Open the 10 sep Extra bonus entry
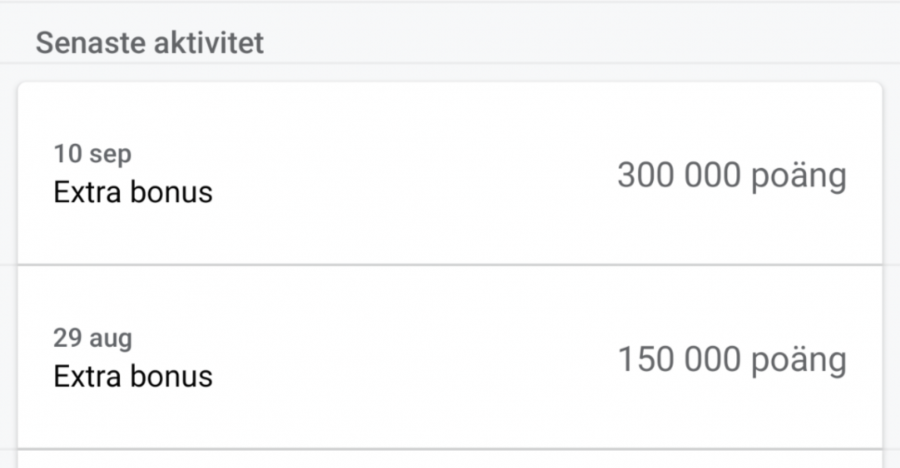 point(450,174)
